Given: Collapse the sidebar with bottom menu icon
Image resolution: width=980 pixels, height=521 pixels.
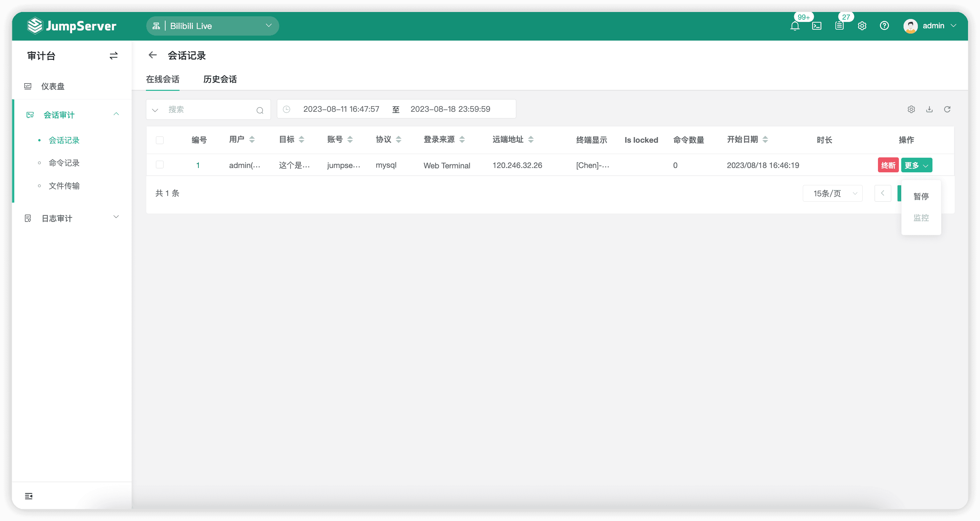Looking at the screenshot, I should 29,496.
